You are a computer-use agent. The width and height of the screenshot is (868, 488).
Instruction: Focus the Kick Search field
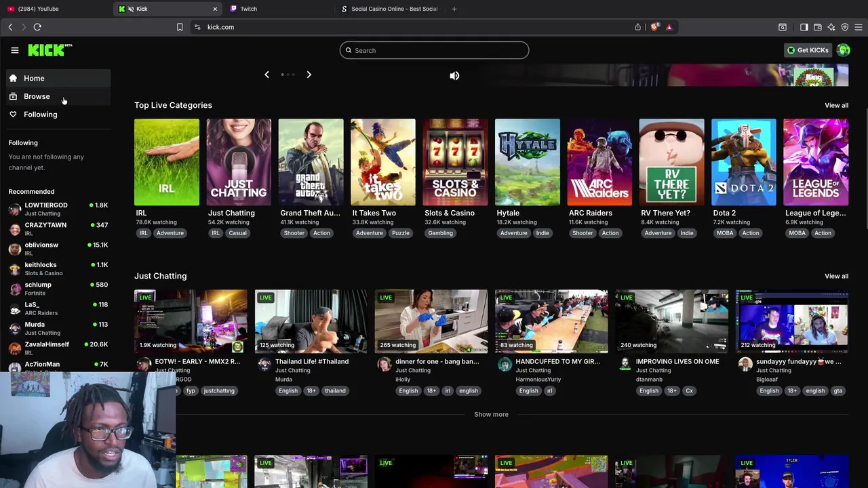click(434, 50)
